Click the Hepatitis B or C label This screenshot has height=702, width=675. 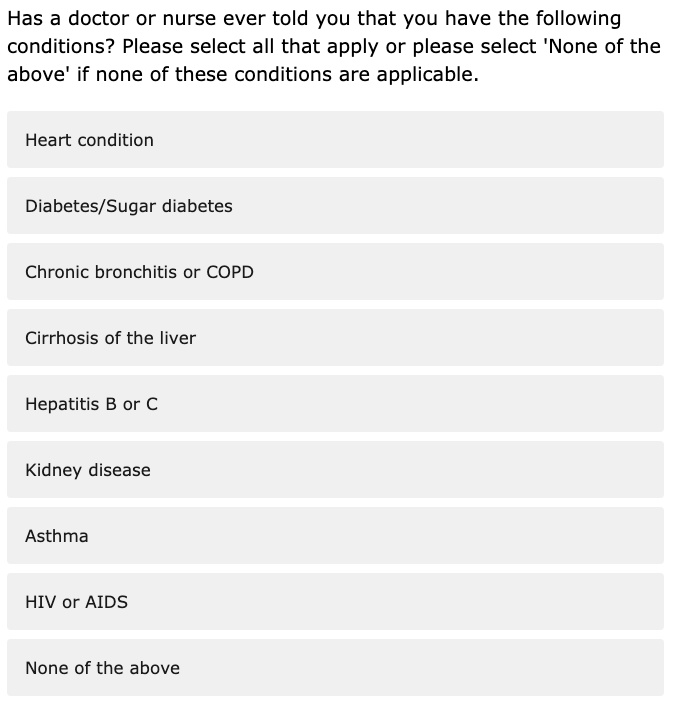pyautogui.click(x=91, y=404)
